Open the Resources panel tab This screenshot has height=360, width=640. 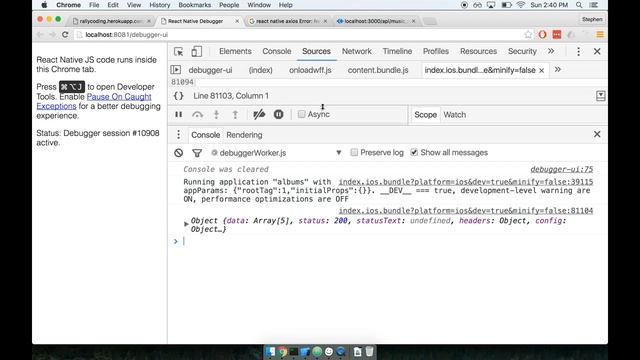pyautogui.click(x=478, y=51)
